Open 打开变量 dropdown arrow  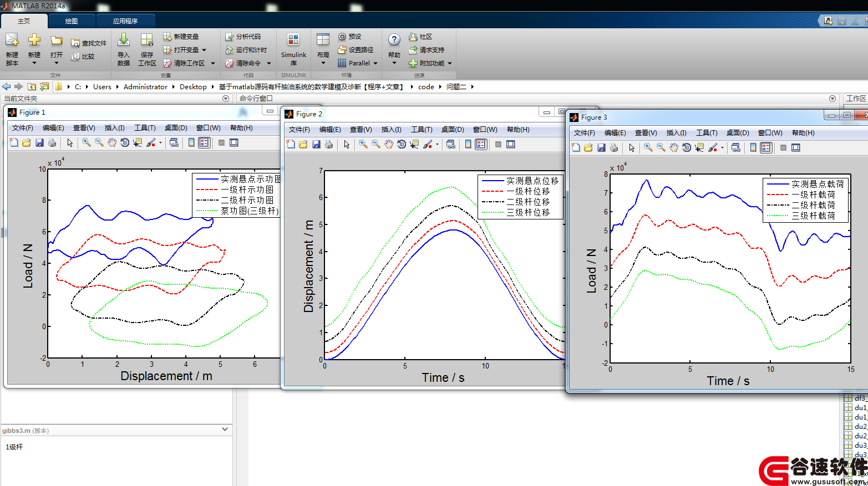204,50
